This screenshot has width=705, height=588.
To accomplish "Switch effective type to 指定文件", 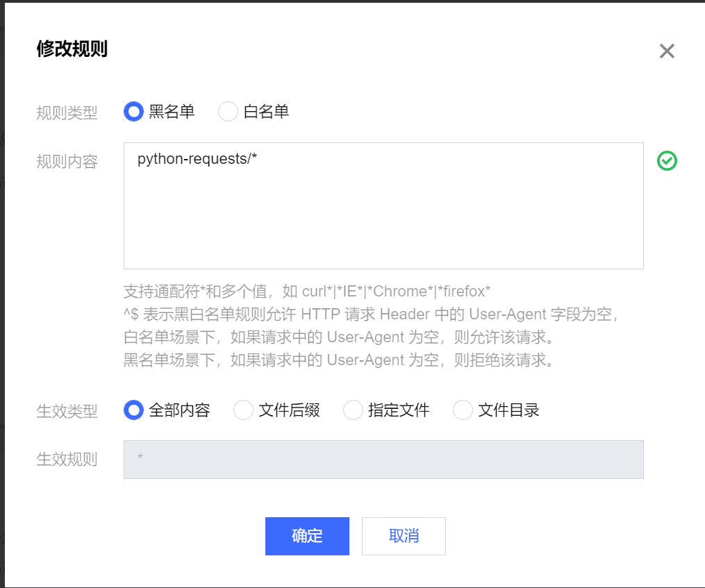I will (353, 410).
